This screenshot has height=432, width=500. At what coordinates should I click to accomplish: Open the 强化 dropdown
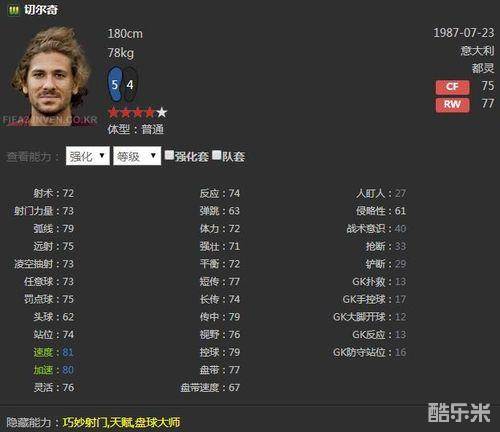88,156
